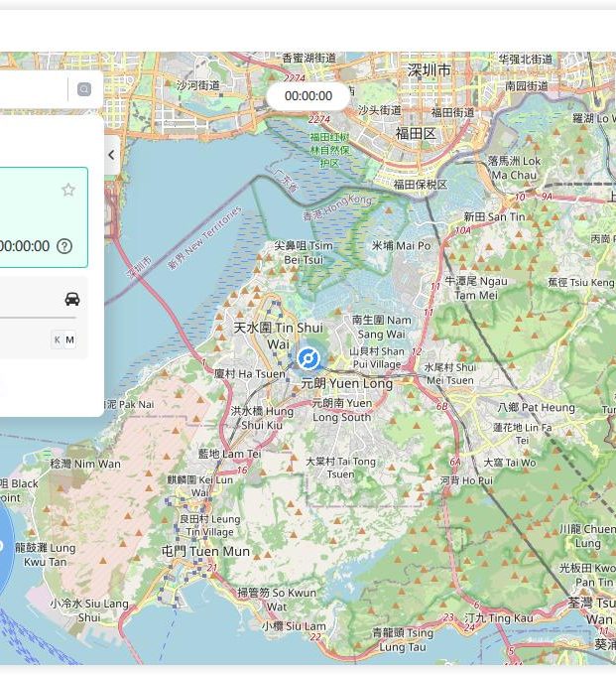Star the highlighted route card as favorite
Screen dimensions: 616x675
pos(68,190)
